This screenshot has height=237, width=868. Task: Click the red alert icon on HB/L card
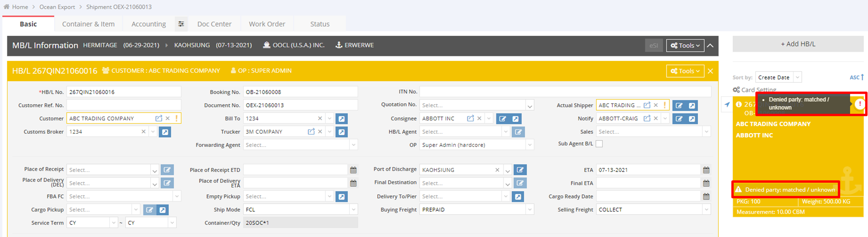[x=860, y=104]
